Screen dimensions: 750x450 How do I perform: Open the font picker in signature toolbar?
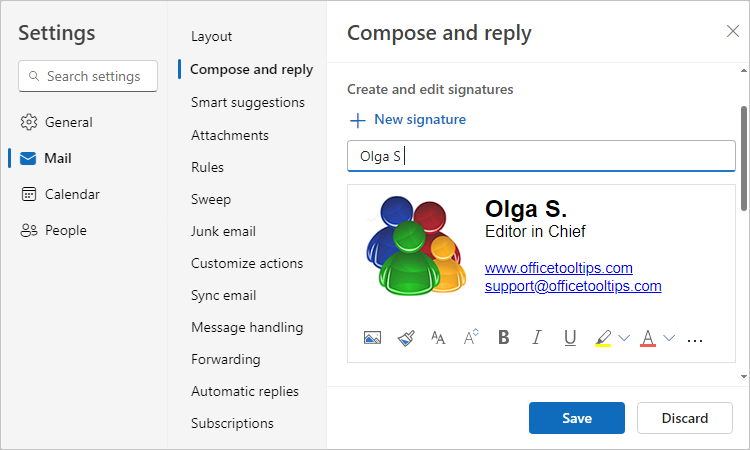pos(438,338)
